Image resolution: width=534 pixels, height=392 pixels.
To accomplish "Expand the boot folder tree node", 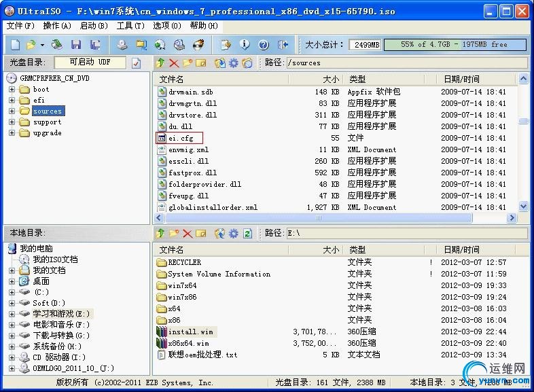I will point(12,89).
